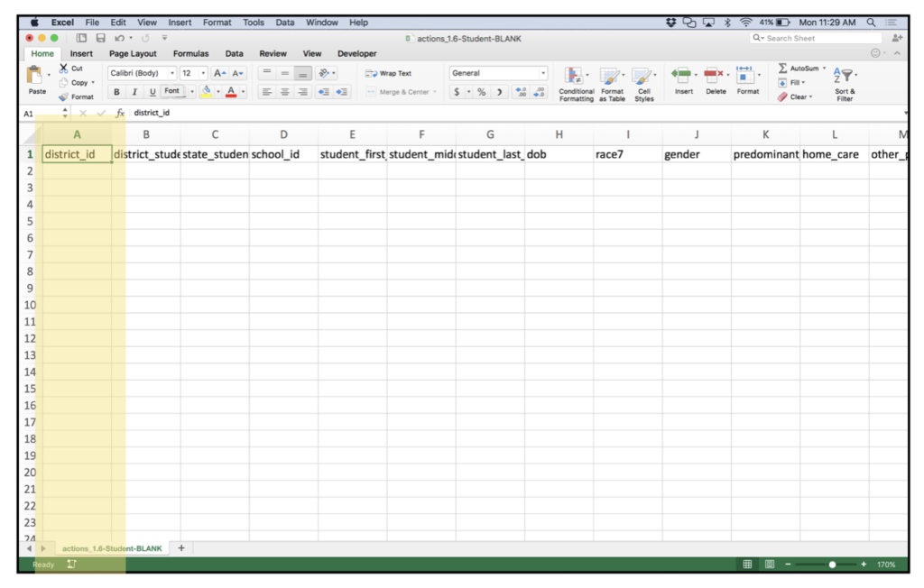The width and height of the screenshot is (924, 588).
Task: Add a new sheet with the plus button
Action: [181, 548]
